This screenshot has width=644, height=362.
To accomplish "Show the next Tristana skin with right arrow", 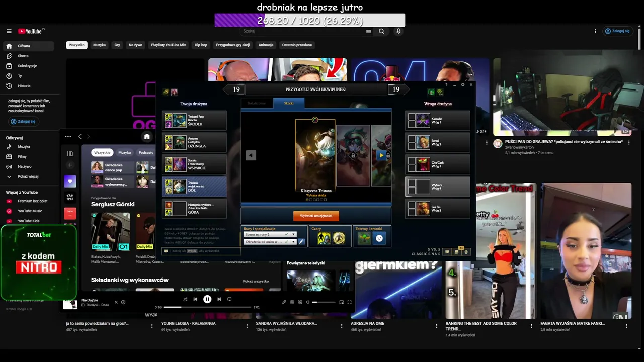I will (381, 155).
